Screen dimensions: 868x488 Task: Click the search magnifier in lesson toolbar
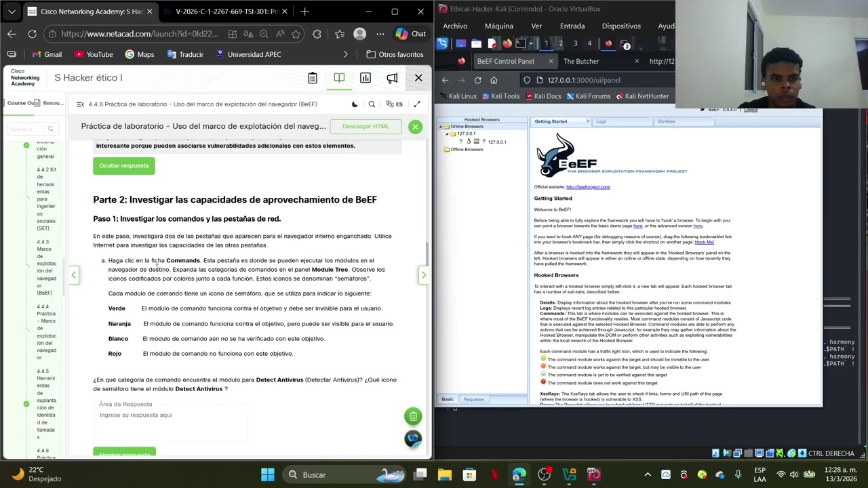click(372, 104)
